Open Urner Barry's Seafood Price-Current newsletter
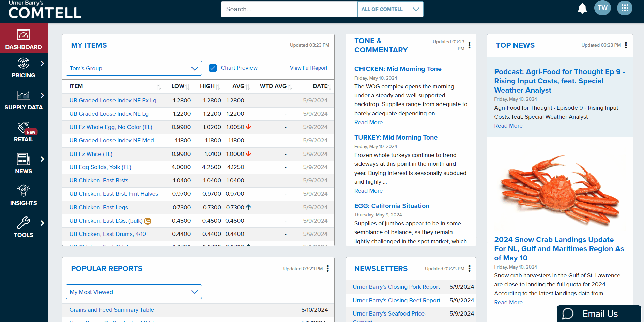 coord(389,317)
